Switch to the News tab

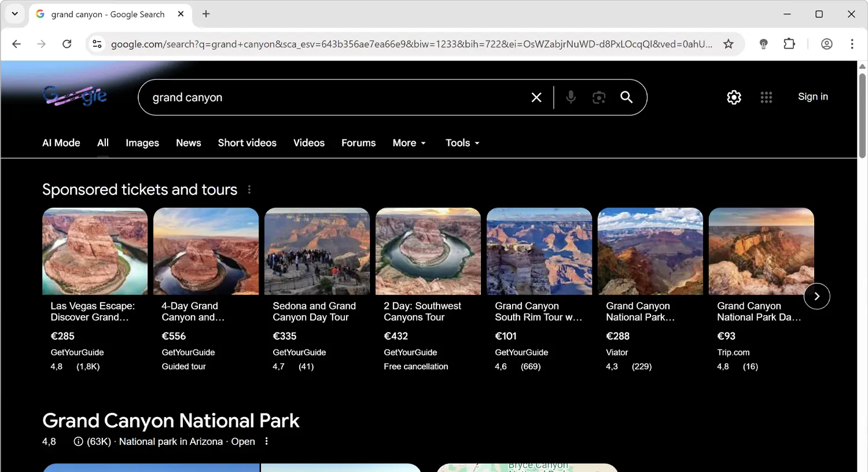pos(188,143)
